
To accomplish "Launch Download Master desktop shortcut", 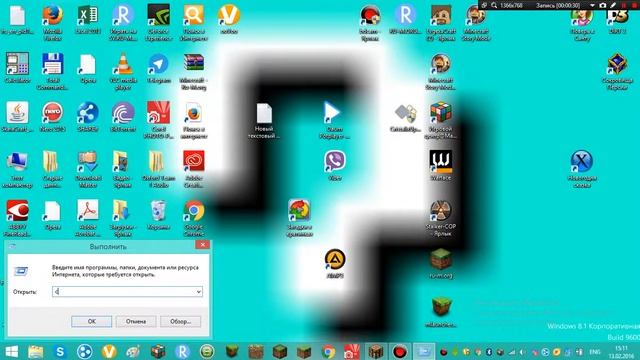I will pyautogui.click(x=87, y=162).
